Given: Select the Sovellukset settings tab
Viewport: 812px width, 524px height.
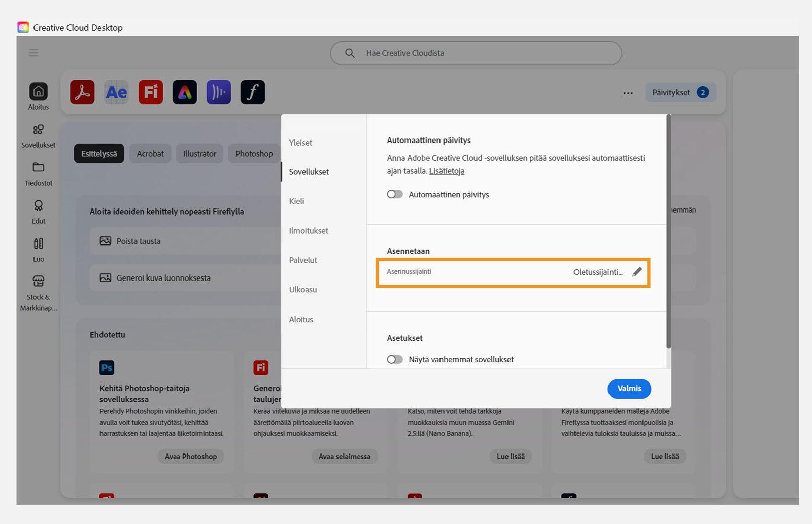Looking at the screenshot, I should point(309,172).
